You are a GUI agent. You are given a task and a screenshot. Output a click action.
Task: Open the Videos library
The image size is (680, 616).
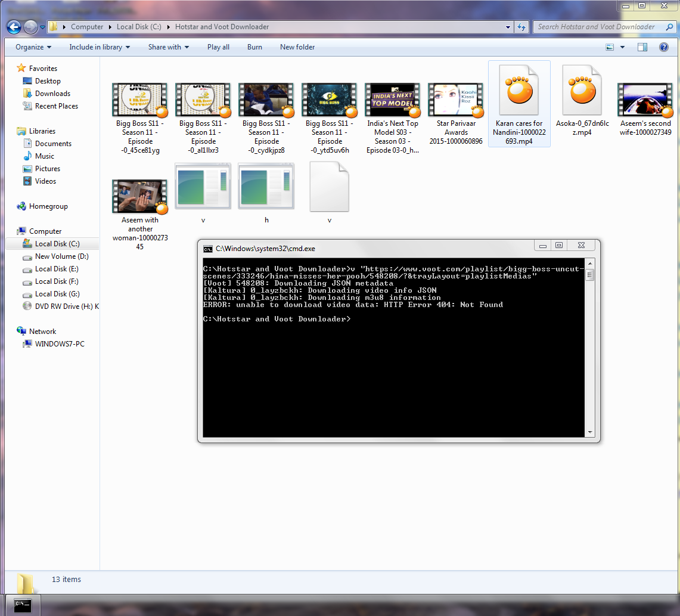pos(45,181)
